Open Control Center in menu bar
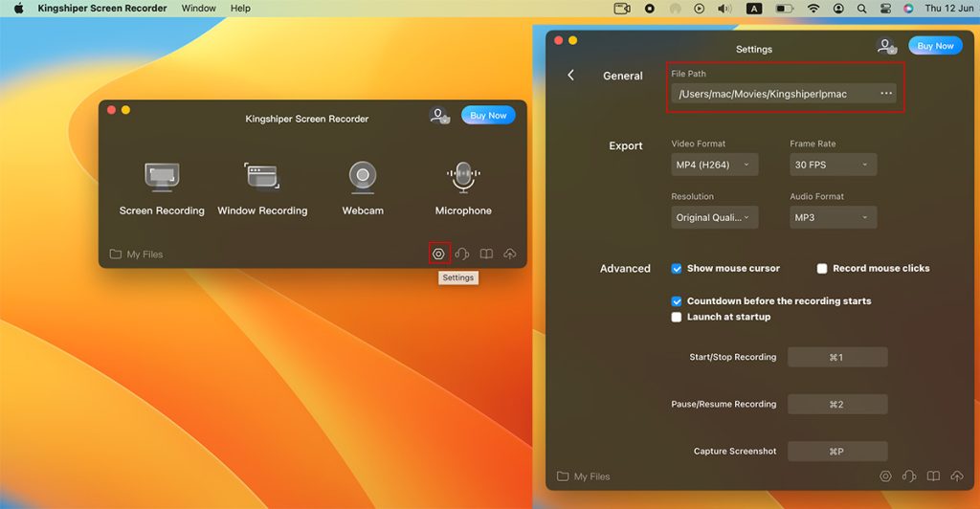 click(x=885, y=8)
